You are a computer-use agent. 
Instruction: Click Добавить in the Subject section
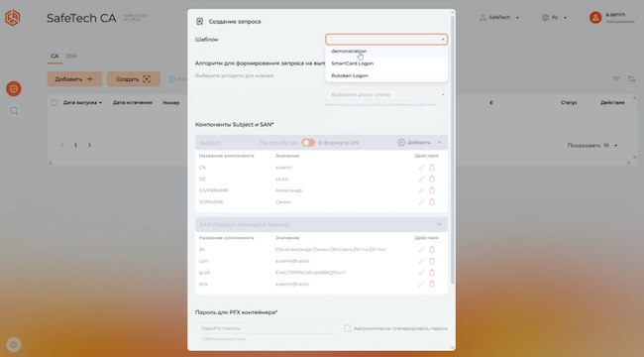414,143
